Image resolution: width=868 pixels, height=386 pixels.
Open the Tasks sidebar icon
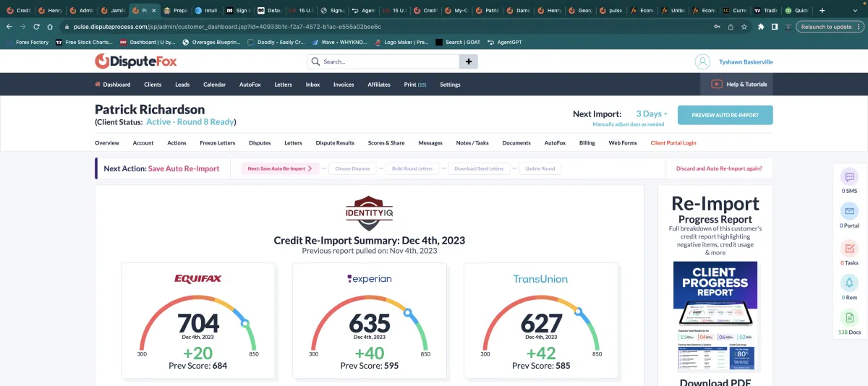tap(849, 248)
